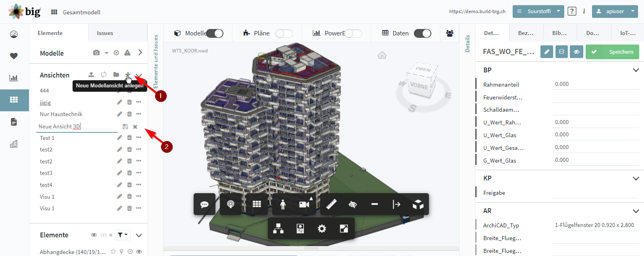644x256 pixels.
Task: Expand the Modelle section chevron
Action: (x=140, y=52)
